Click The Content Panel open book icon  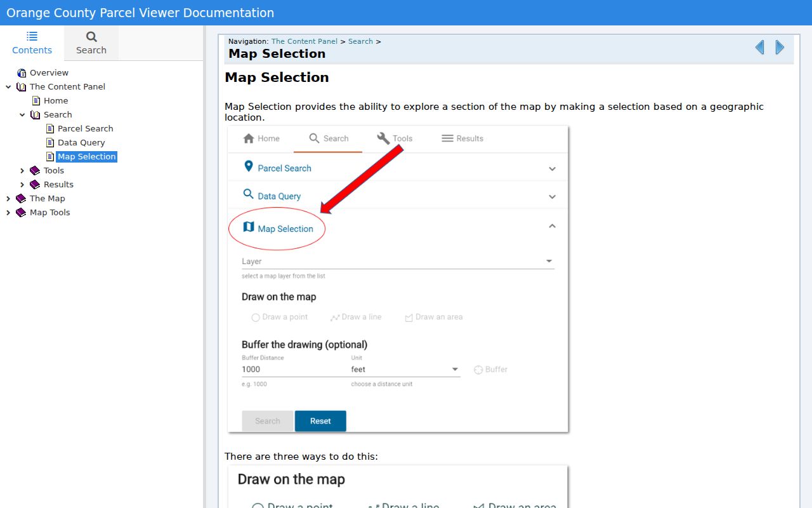click(x=22, y=86)
